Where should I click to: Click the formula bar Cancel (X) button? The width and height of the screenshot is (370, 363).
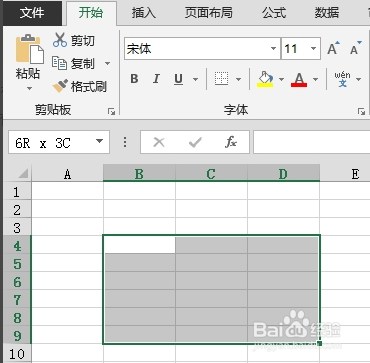pyautogui.click(x=159, y=143)
